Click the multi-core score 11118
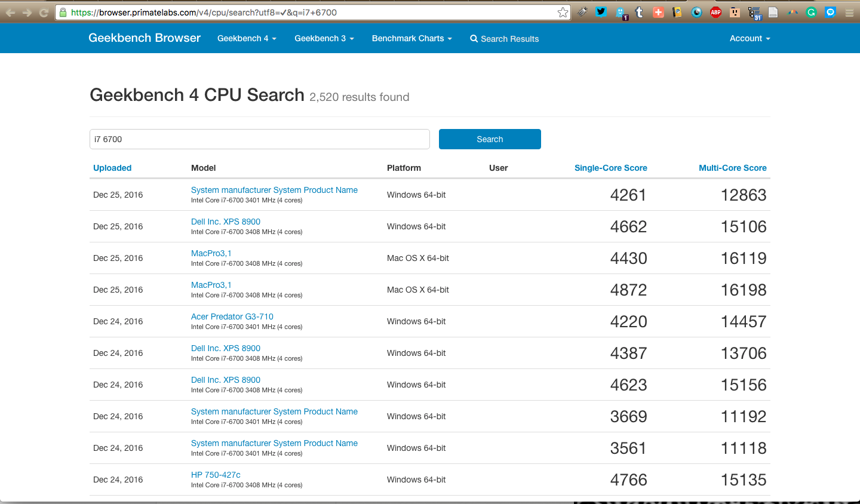This screenshot has width=860, height=504. coord(744,448)
